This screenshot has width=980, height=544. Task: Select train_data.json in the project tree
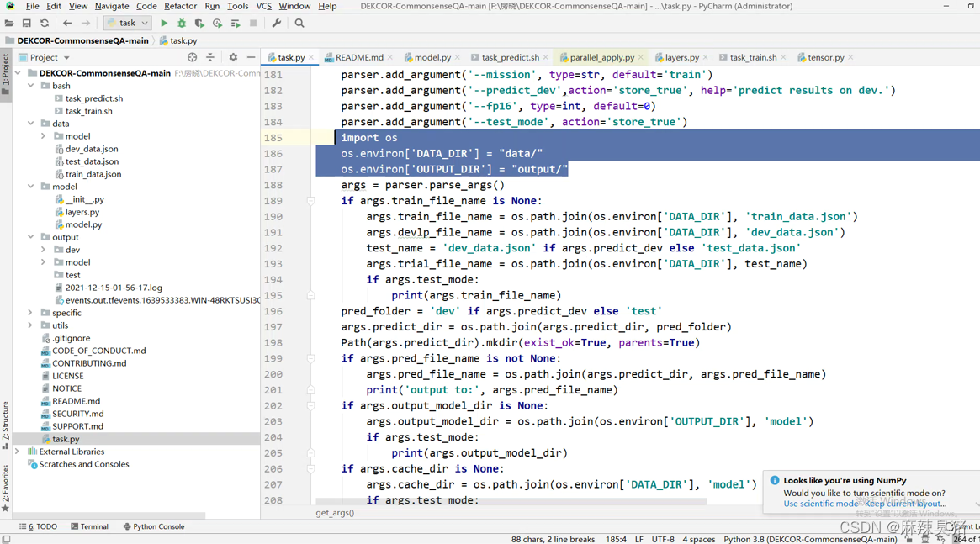tap(93, 174)
